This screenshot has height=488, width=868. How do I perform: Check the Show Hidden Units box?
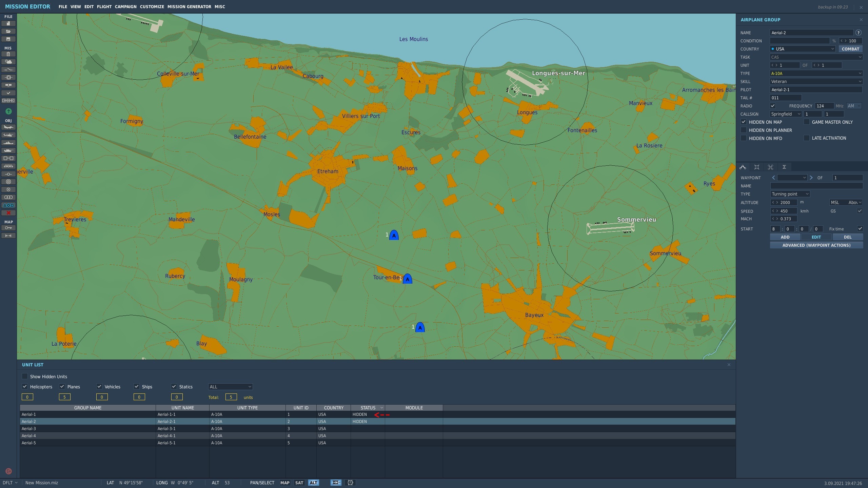point(25,377)
